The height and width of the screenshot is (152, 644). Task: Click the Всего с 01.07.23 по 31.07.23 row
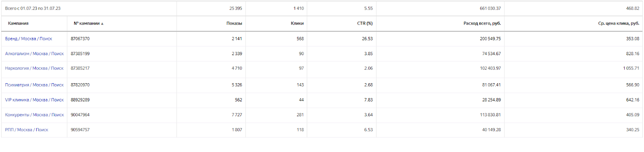click(x=322, y=8)
